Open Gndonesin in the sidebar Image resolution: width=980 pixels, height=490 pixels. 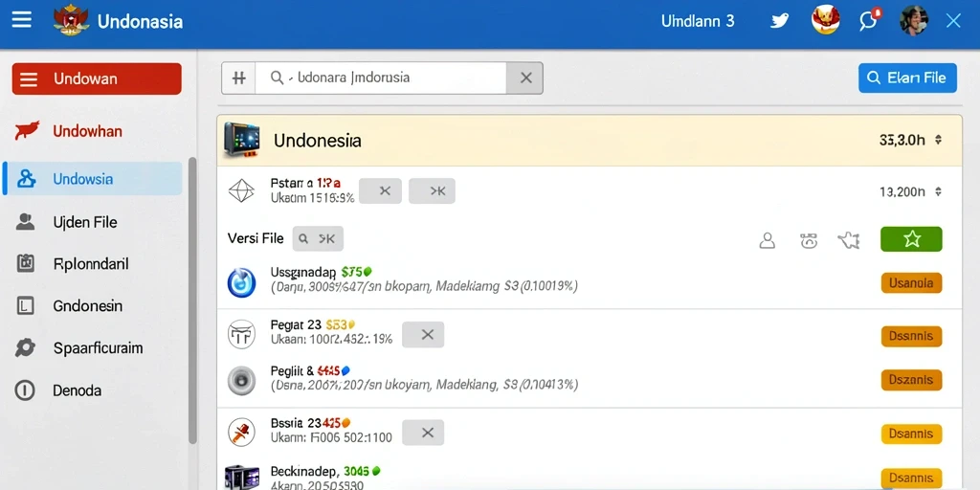click(x=88, y=306)
